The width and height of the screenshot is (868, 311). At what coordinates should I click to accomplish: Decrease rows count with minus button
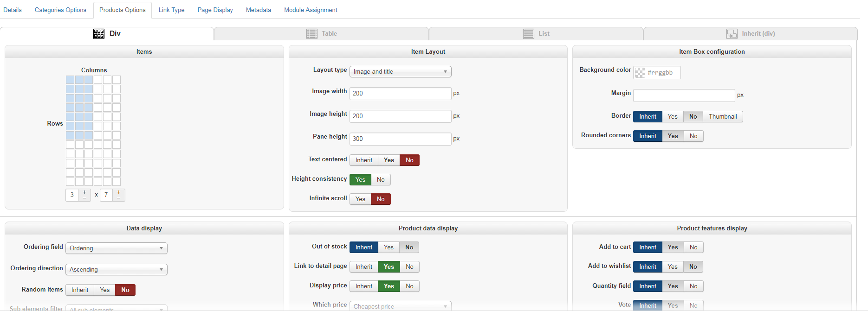coord(119,198)
